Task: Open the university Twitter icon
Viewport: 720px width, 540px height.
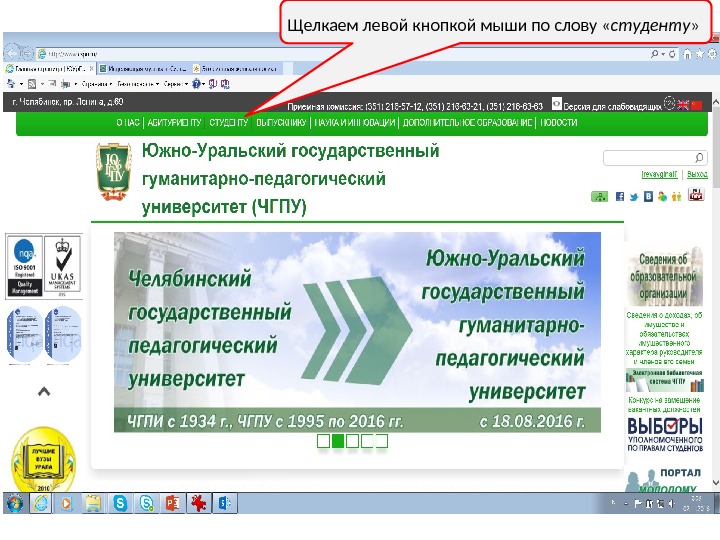Action: tap(634, 197)
